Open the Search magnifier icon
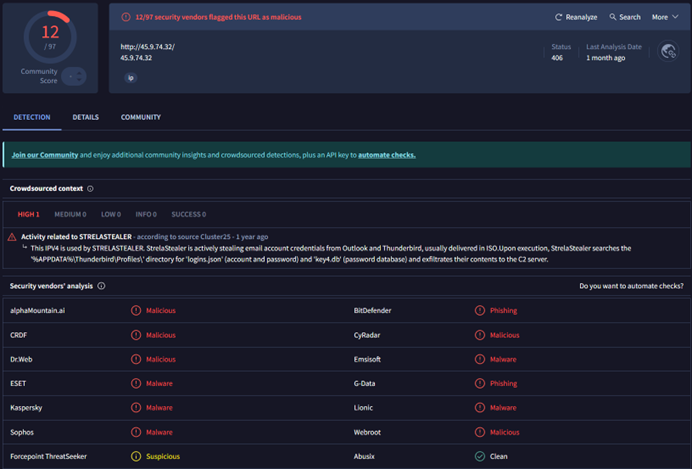This screenshot has width=692, height=469. (x=613, y=17)
